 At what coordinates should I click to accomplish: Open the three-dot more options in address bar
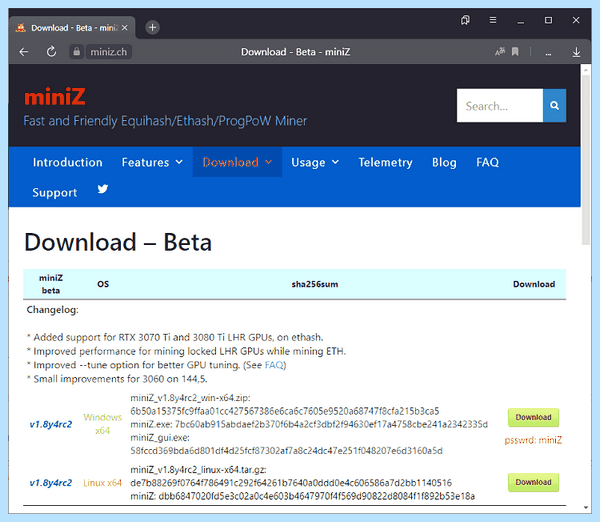(x=548, y=53)
